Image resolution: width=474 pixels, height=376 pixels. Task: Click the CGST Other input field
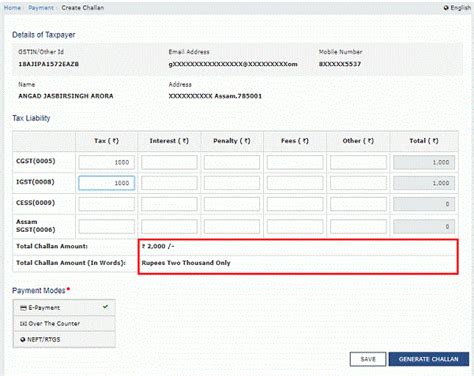[x=358, y=162]
